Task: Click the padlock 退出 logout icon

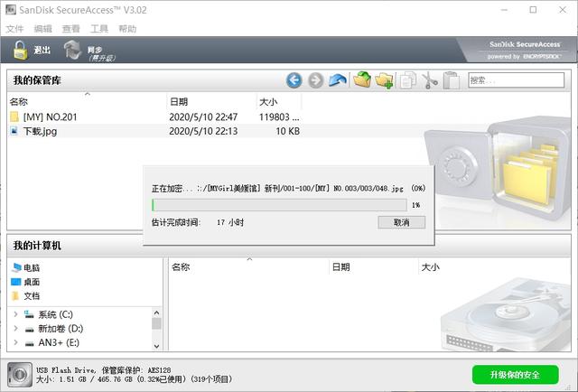Action: coord(20,51)
